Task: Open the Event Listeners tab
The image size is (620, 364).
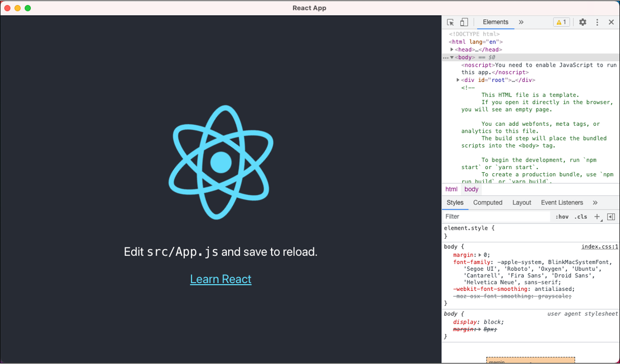Action: tap(562, 202)
